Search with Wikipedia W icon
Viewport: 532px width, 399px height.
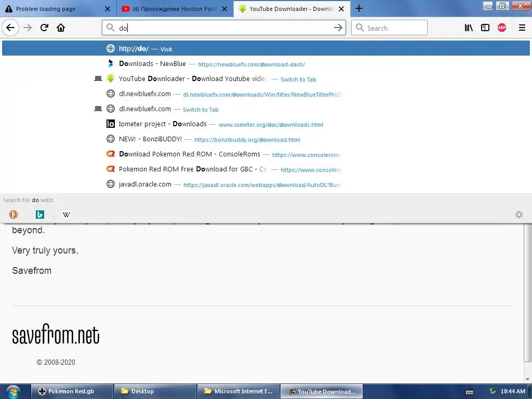coord(66,215)
